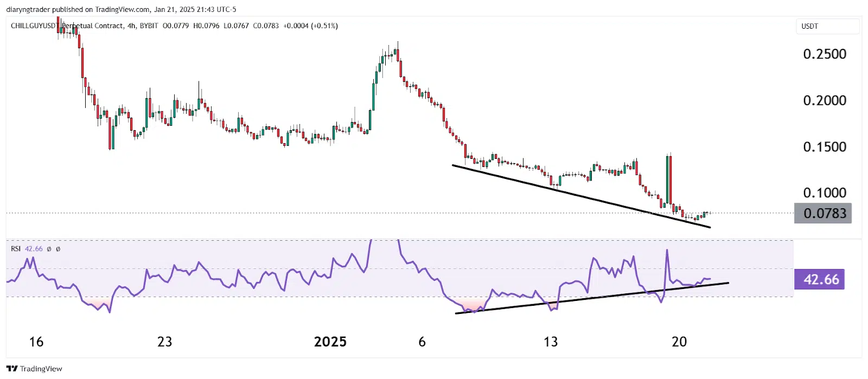Select the 20 date on time axis
The width and height of the screenshot is (868, 379).
(x=679, y=342)
